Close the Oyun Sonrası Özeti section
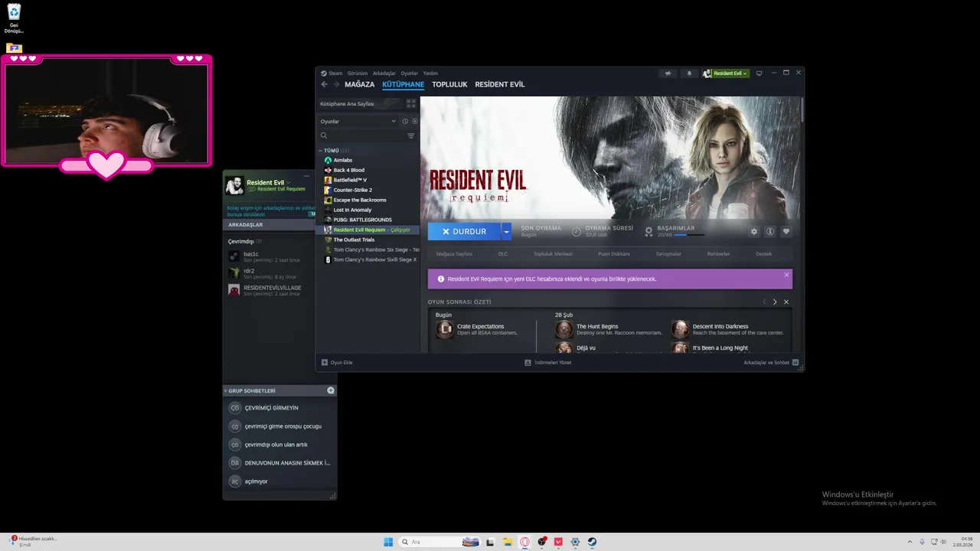 pos(786,302)
